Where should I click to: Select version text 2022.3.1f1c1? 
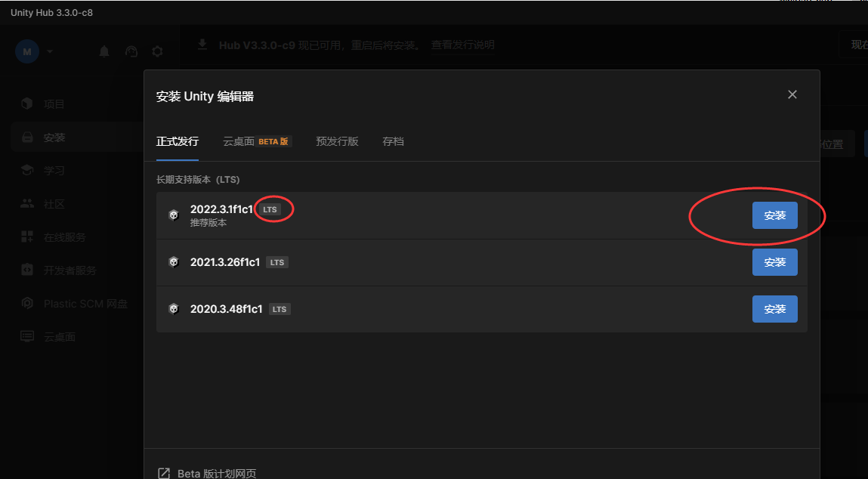[221, 209]
